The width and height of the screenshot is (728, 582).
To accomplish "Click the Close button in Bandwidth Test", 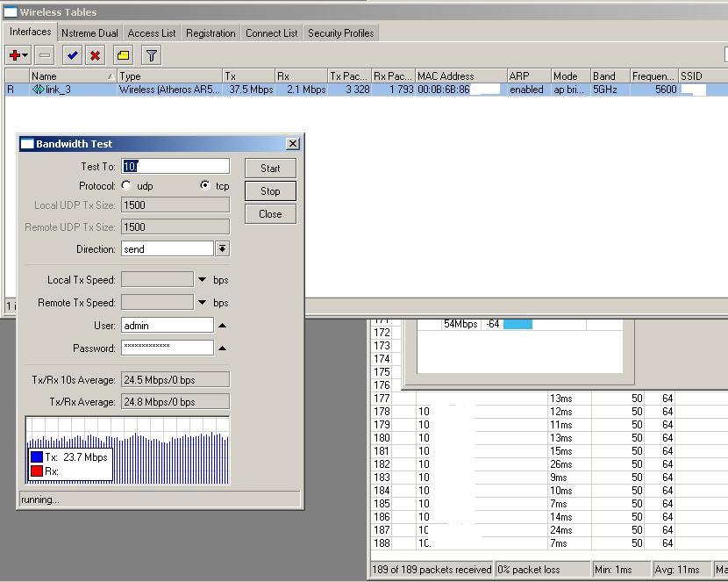I will click(x=270, y=214).
